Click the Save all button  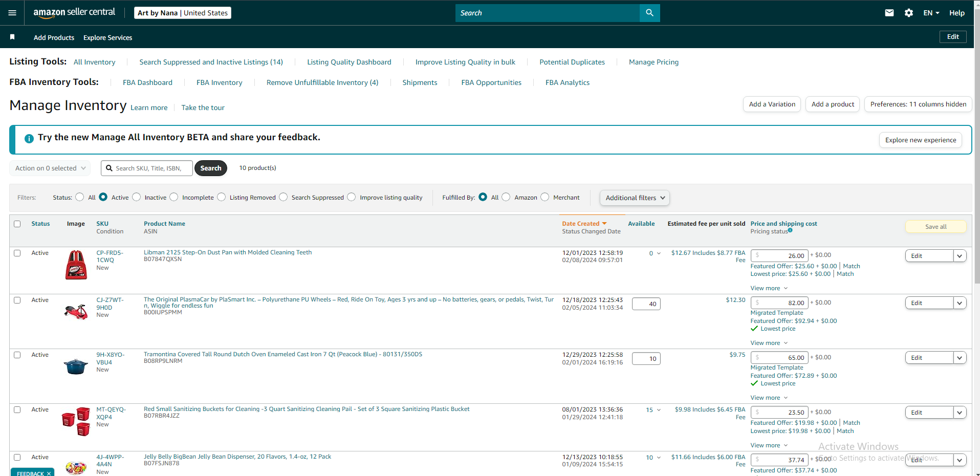pyautogui.click(x=936, y=227)
